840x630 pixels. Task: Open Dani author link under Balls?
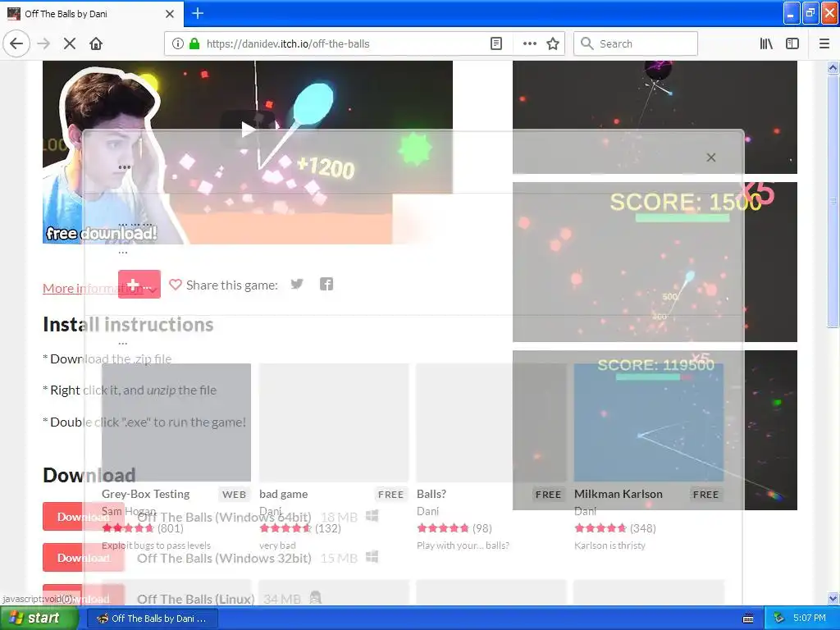[427, 511]
